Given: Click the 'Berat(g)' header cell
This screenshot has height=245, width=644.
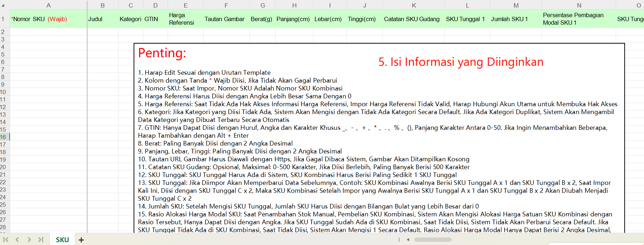Looking at the screenshot, I should tap(263, 19).
